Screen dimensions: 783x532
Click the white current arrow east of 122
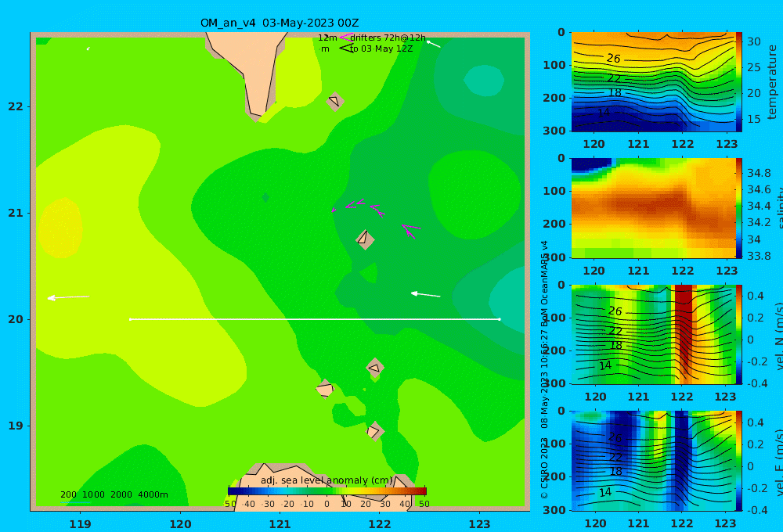coord(425,294)
